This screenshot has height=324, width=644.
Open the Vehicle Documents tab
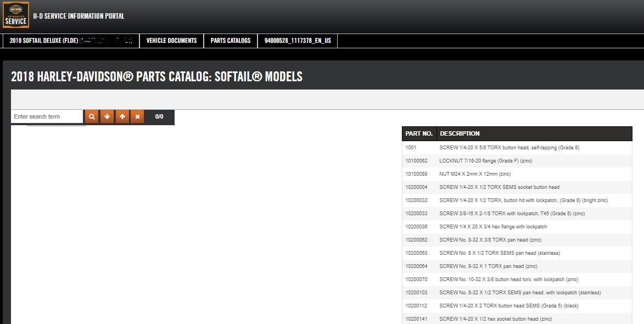(x=171, y=41)
